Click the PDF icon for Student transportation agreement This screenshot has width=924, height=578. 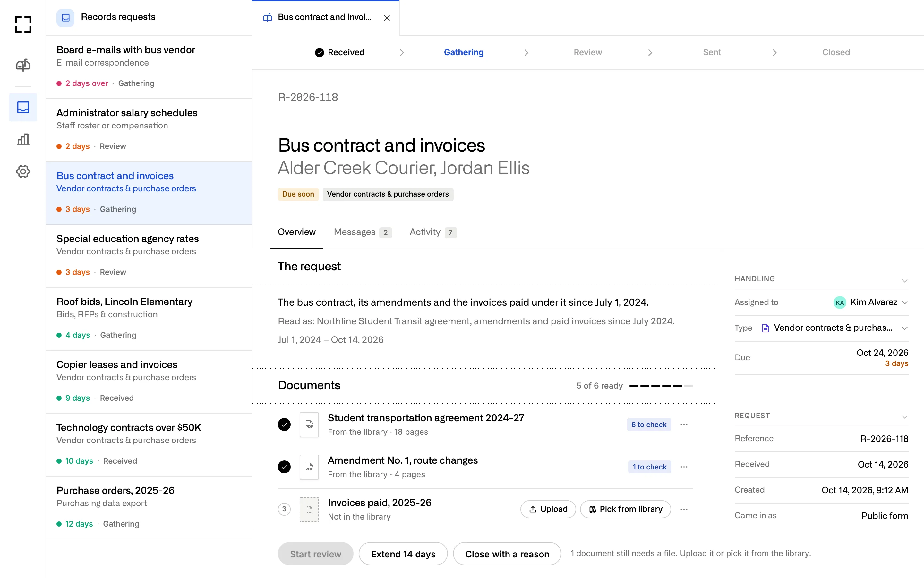tap(309, 425)
